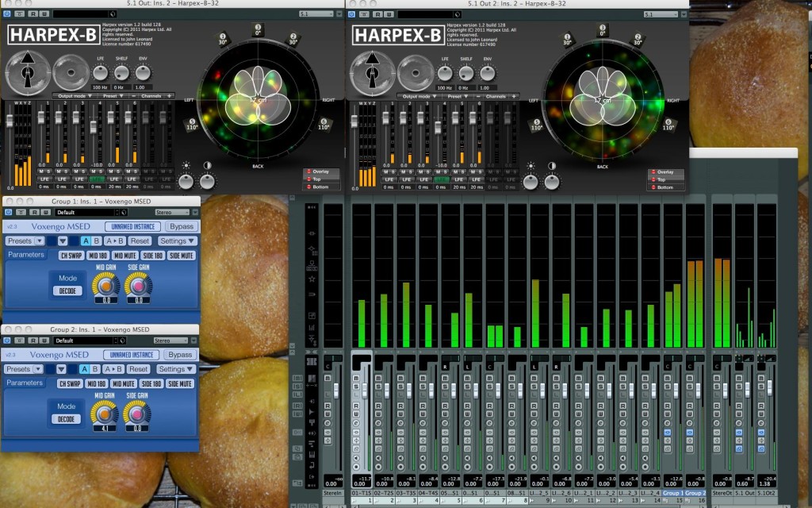
Task: Click the '+' icon beside Channels in Harpex-B
Action: (170, 96)
